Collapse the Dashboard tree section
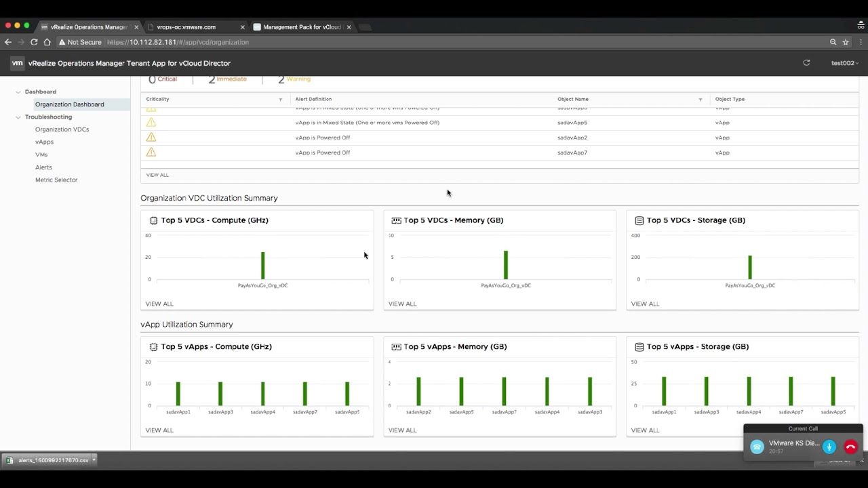The image size is (868, 488). pyautogui.click(x=18, y=91)
